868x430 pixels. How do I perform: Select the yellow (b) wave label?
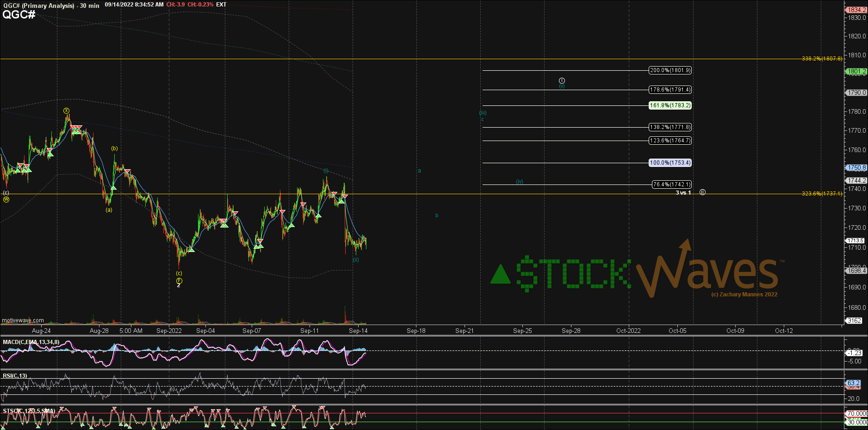(114, 148)
